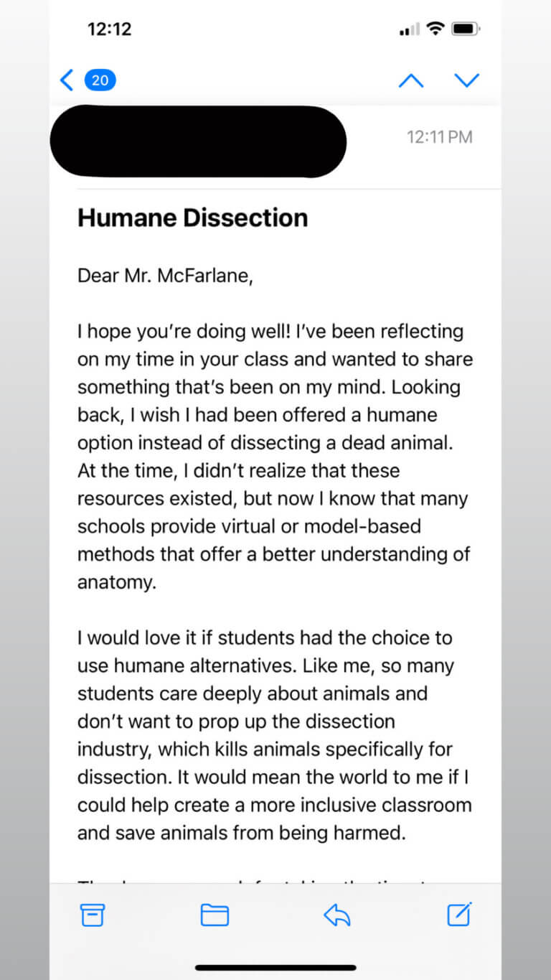Tap the Wi-Fi icon in status bar
The height and width of the screenshot is (980, 551).
(x=435, y=29)
